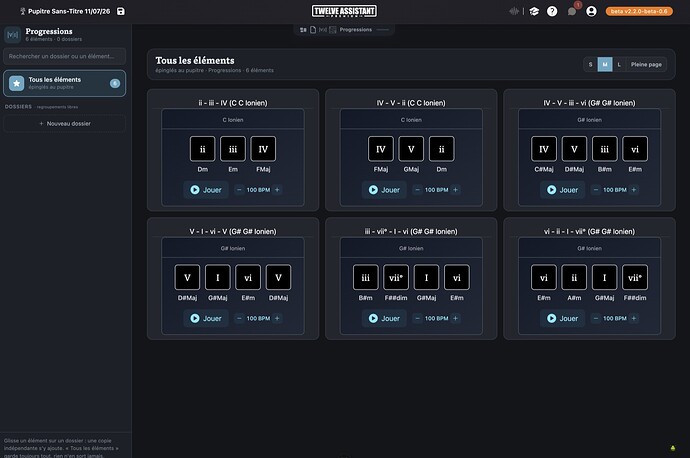Create a Nouveau dossier
The height and width of the screenshot is (458, 690).
click(65, 124)
